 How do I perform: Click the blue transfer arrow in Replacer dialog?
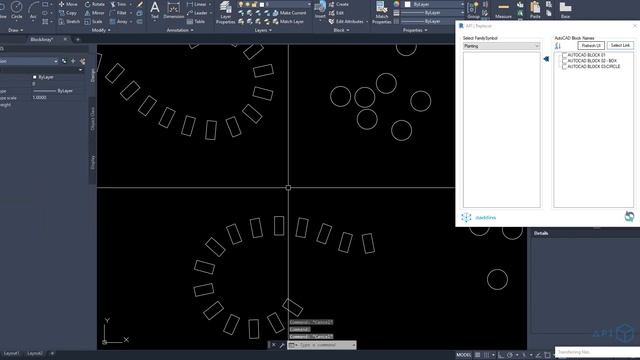coord(547,59)
